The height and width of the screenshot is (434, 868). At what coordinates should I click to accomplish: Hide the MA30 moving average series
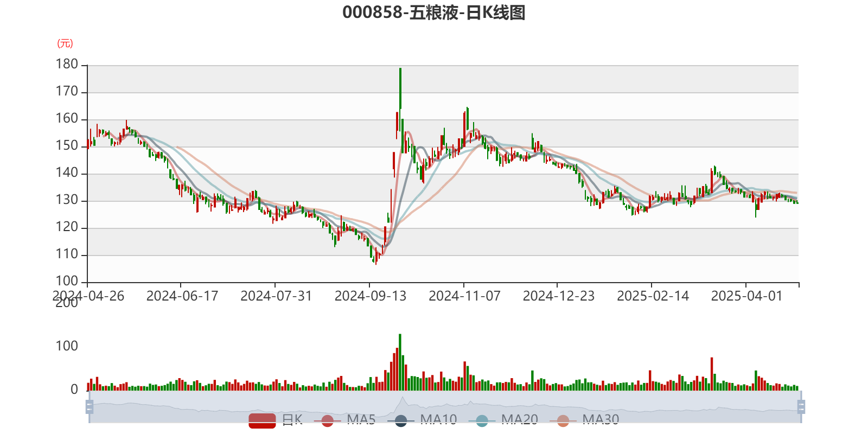point(585,420)
